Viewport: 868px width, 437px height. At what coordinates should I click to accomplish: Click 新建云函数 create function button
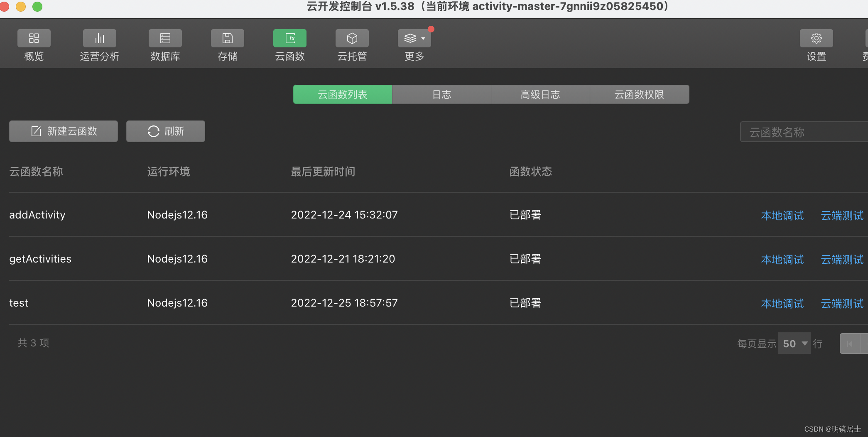point(64,131)
